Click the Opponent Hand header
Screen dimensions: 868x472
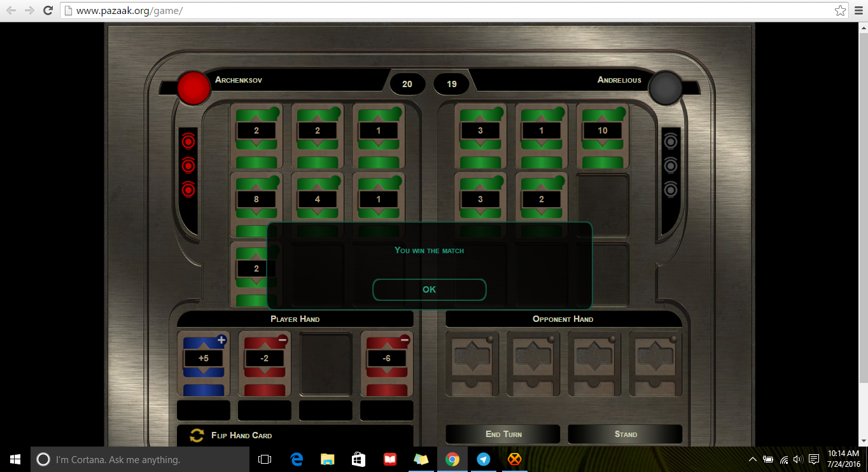tap(563, 319)
